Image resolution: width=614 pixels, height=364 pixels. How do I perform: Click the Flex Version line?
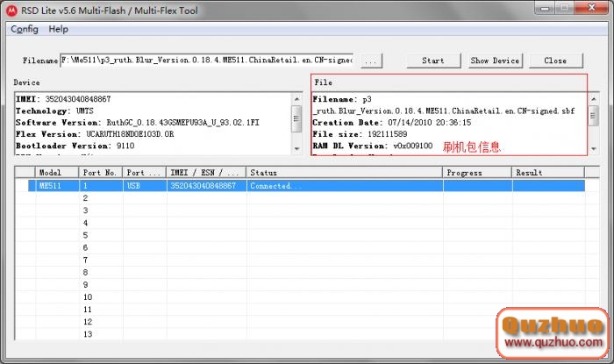(x=95, y=134)
